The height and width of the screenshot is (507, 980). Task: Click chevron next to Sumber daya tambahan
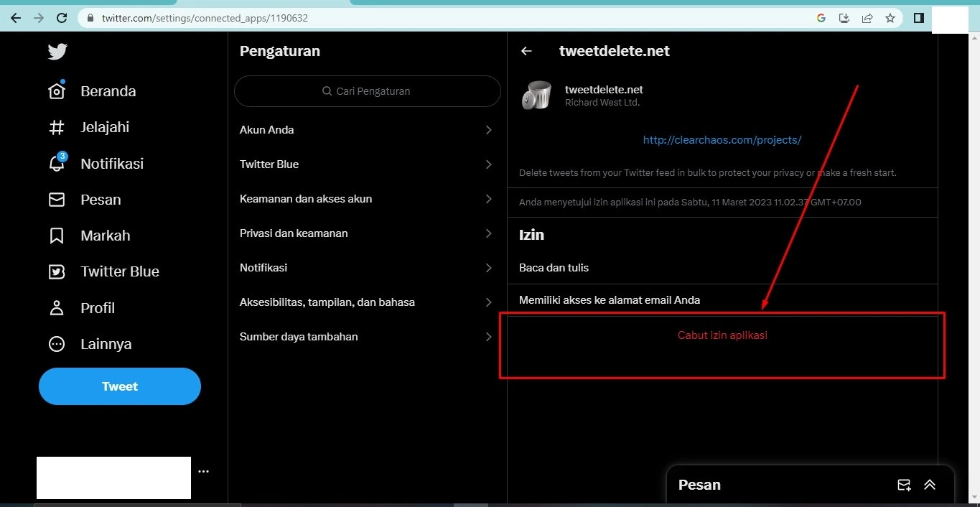(x=488, y=337)
